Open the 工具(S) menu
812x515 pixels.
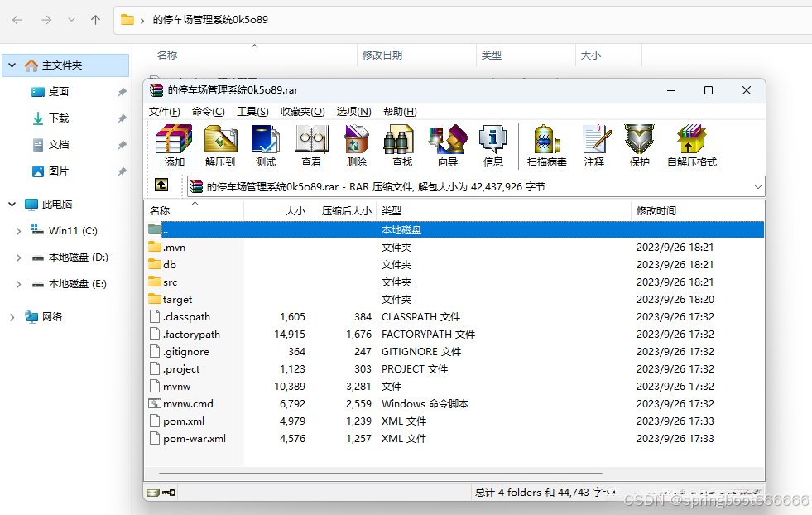(x=252, y=112)
